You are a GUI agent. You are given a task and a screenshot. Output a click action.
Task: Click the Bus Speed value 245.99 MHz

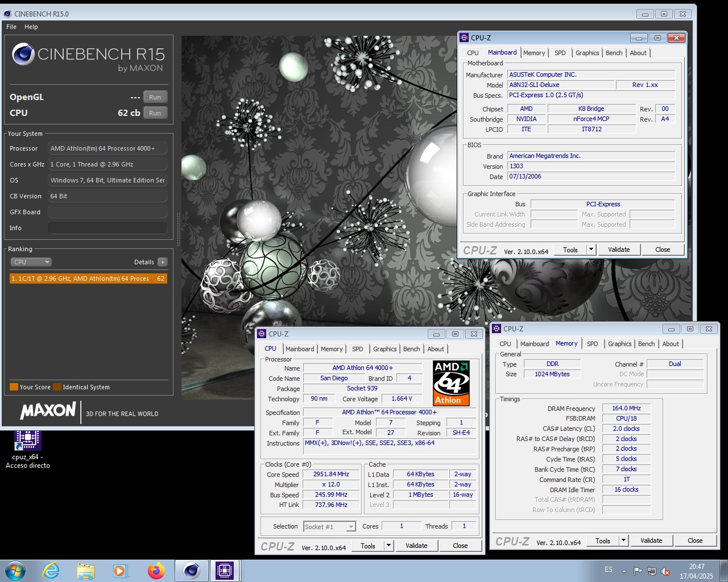[x=331, y=495]
